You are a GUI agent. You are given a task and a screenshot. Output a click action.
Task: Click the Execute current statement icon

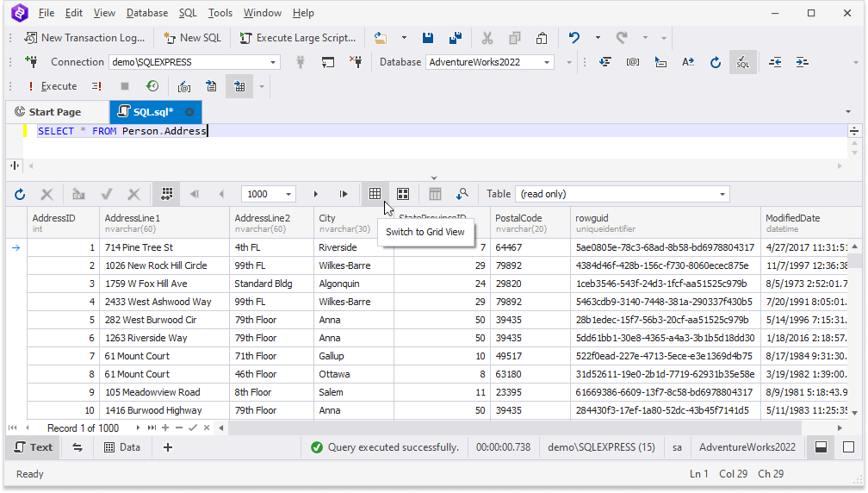pos(96,86)
